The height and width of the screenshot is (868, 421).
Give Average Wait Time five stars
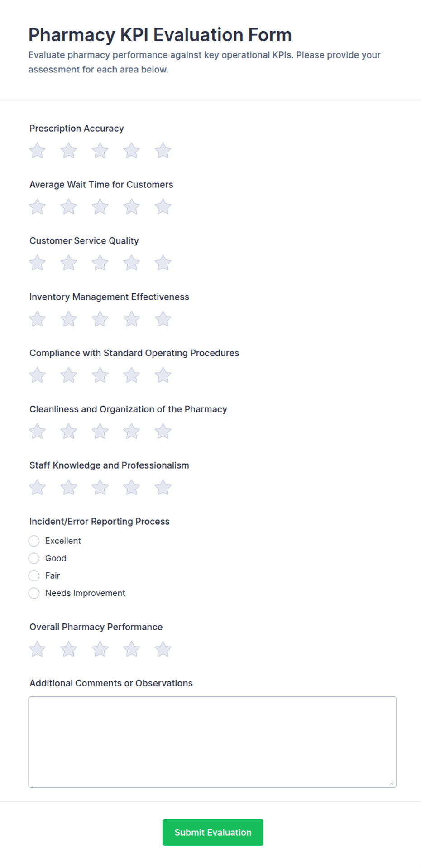pyautogui.click(x=163, y=207)
